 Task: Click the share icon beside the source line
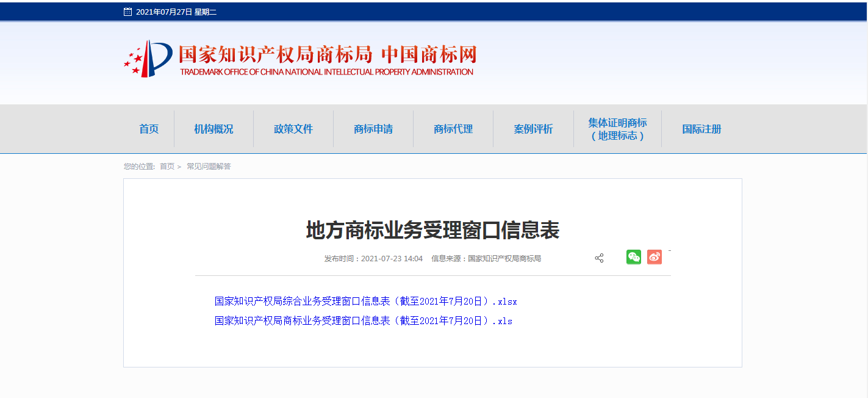tap(599, 258)
